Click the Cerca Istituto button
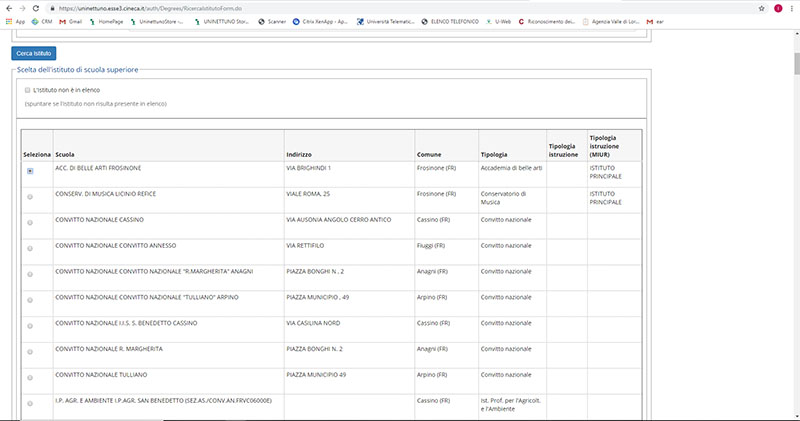Screen dimensions: 800x421 click(x=34, y=52)
